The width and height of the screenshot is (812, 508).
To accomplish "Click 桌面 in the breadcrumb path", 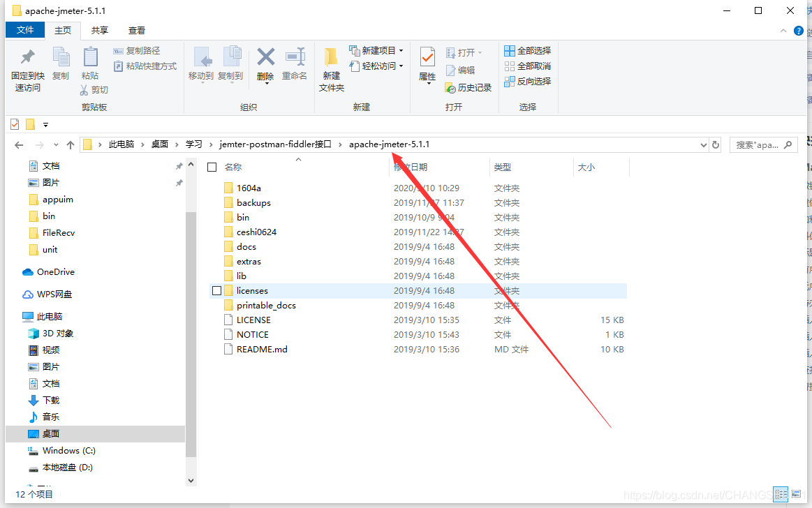I will [159, 144].
